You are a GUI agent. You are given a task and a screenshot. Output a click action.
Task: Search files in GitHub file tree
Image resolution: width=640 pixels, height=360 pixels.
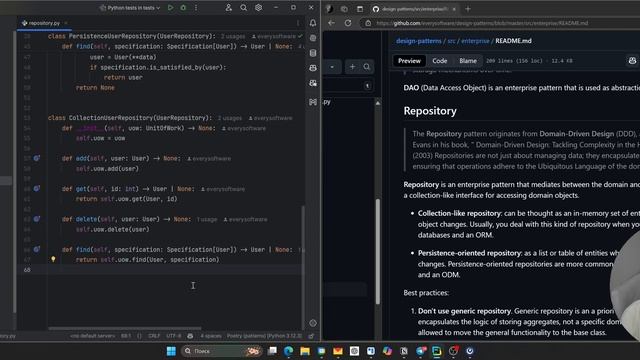(x=367, y=67)
